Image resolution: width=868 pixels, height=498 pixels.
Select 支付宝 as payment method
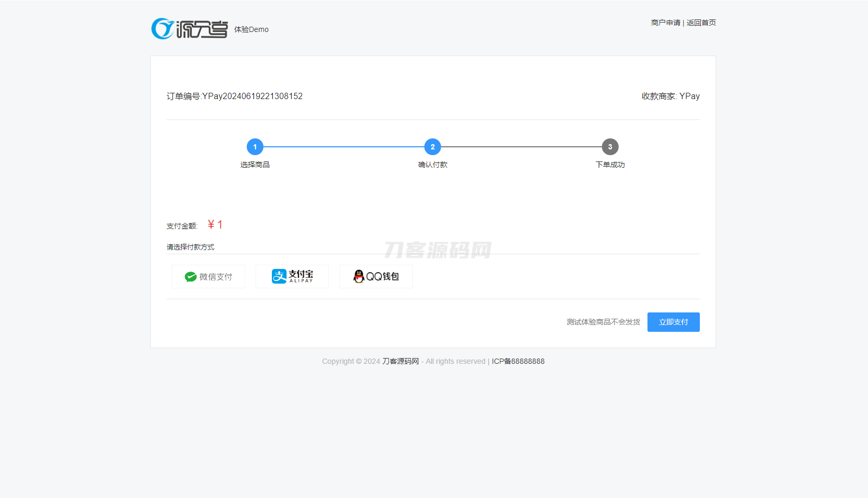(292, 276)
